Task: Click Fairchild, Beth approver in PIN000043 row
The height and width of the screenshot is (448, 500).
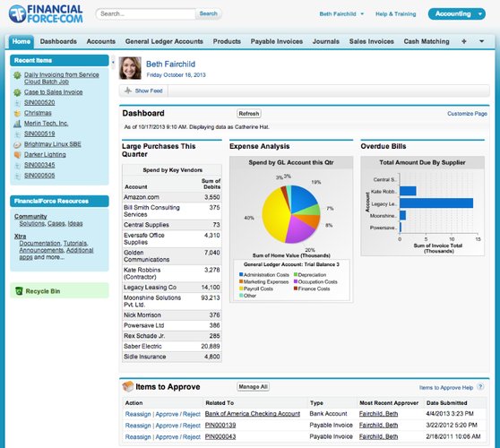Action: pyautogui.click(x=378, y=436)
